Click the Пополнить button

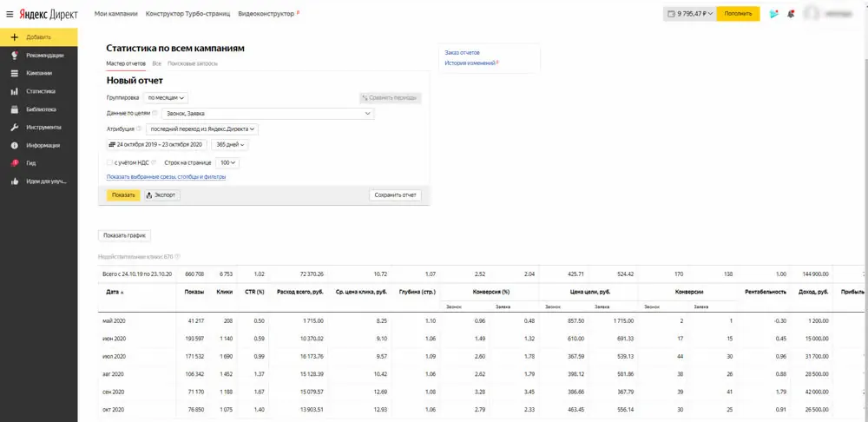[738, 14]
